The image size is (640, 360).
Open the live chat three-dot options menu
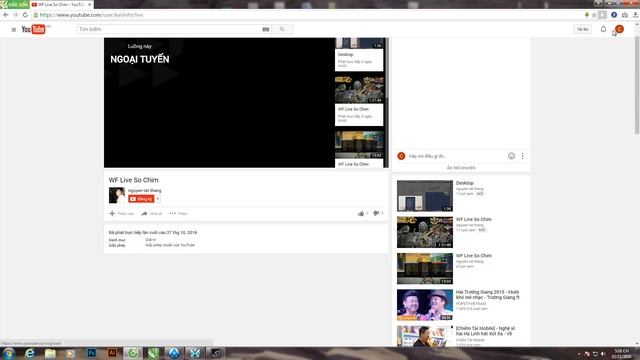[522, 156]
